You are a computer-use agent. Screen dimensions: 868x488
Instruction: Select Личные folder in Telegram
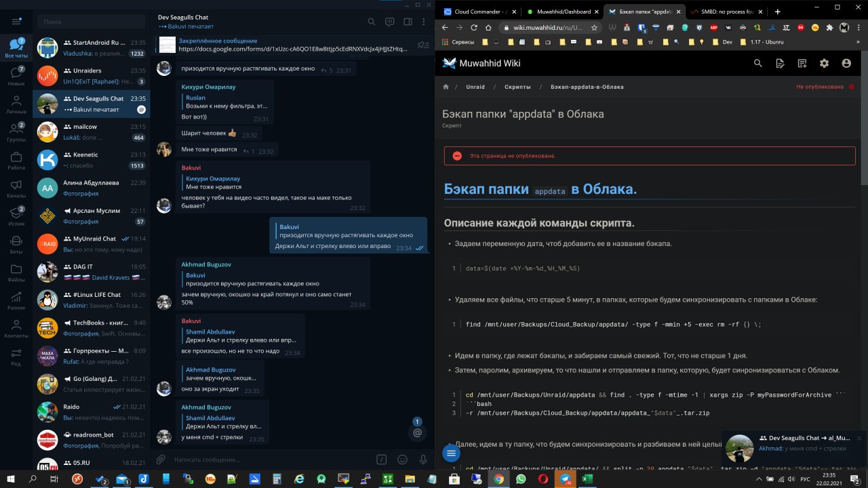[x=16, y=104]
